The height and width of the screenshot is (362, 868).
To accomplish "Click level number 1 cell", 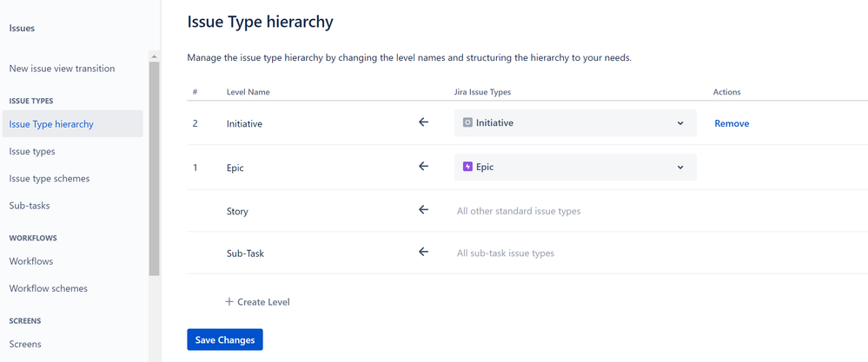I will (x=195, y=168).
